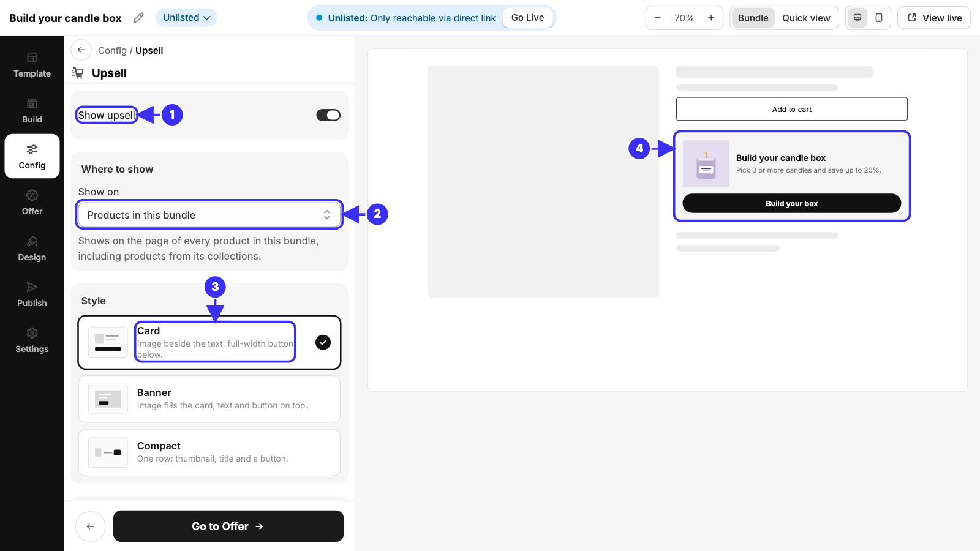Click Add to cart in preview
Image resolution: width=980 pixels, height=551 pixels.
pos(792,109)
